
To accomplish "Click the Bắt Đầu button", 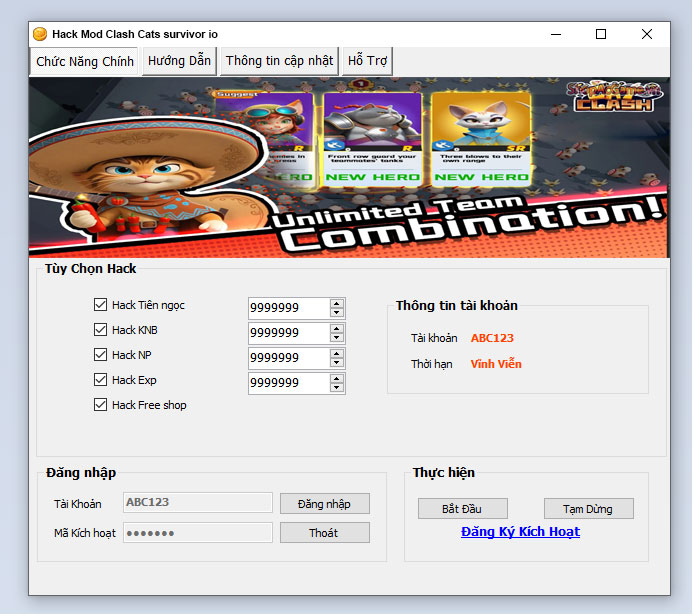I will (x=463, y=509).
